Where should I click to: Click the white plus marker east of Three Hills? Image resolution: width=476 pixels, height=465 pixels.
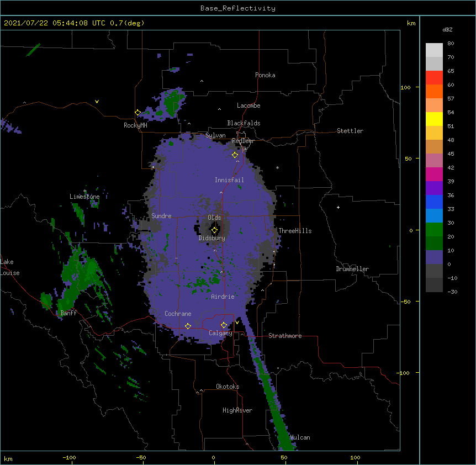point(338,207)
